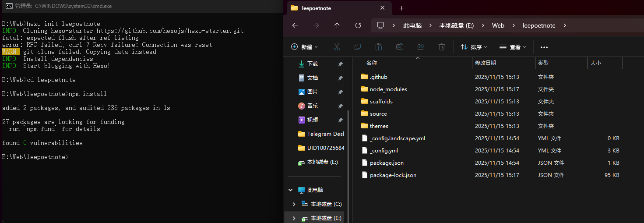Viewport: 644px width, 223px height.
Task: Click the Share icon in toolbar
Action: click(x=421, y=47)
